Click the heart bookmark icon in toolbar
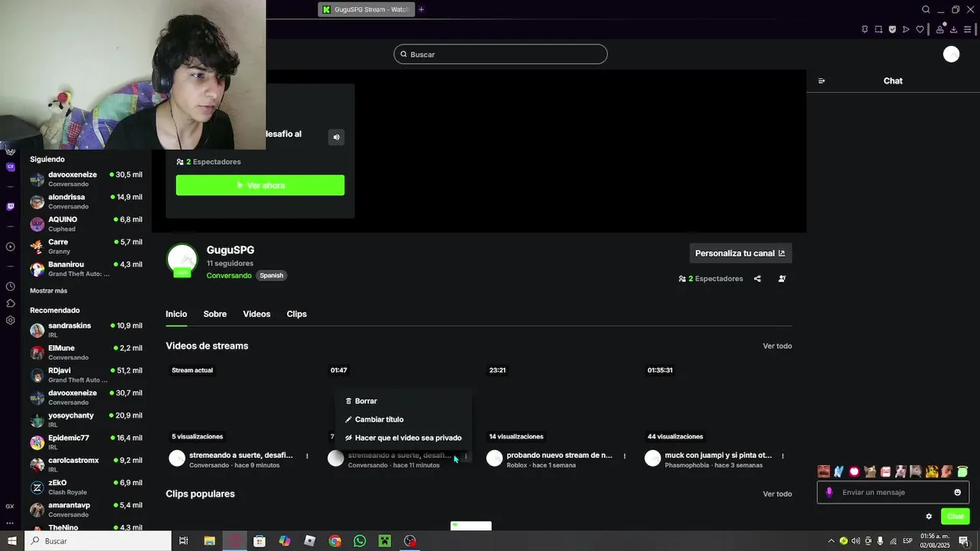 (920, 29)
